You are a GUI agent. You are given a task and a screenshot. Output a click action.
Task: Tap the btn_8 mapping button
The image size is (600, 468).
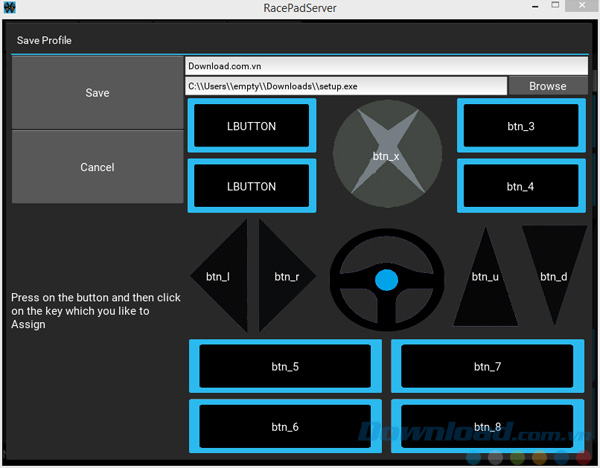(487, 427)
